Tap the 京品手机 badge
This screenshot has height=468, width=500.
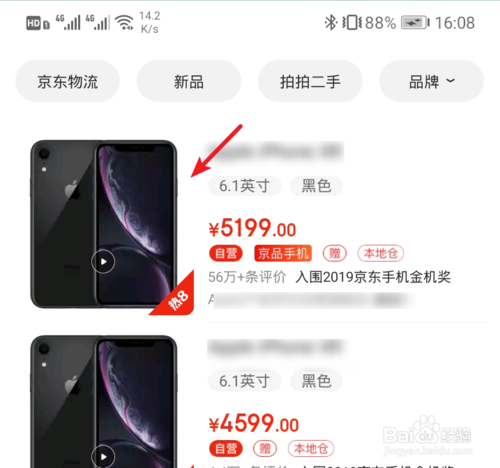pyautogui.click(x=283, y=253)
